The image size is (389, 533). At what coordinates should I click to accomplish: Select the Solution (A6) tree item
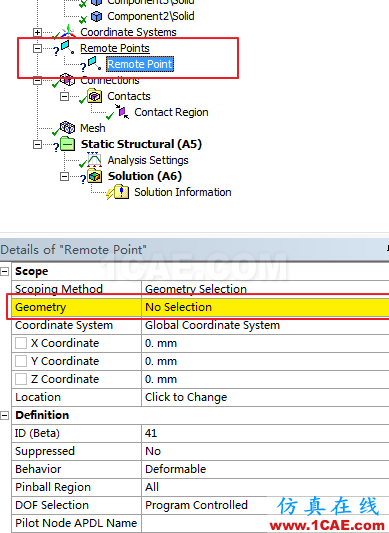[145, 176]
